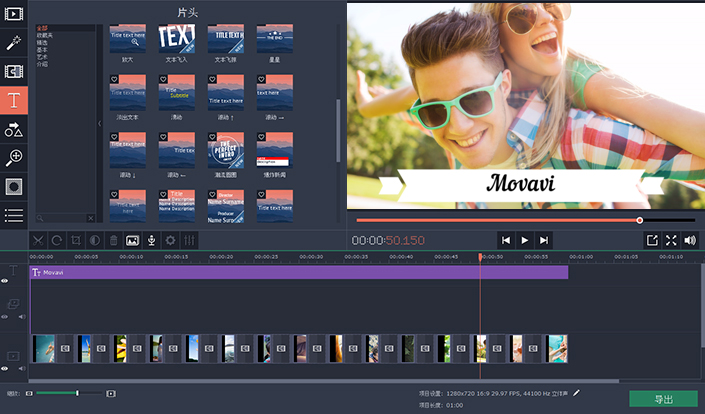Open the magic wand filters tab
The width and height of the screenshot is (705, 414).
point(14,43)
